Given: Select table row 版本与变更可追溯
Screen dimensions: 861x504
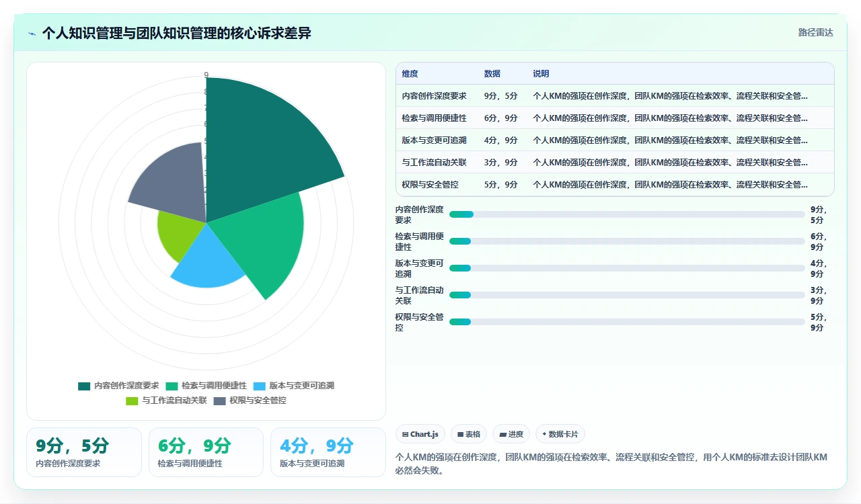Looking at the screenshot, I should pos(615,140).
